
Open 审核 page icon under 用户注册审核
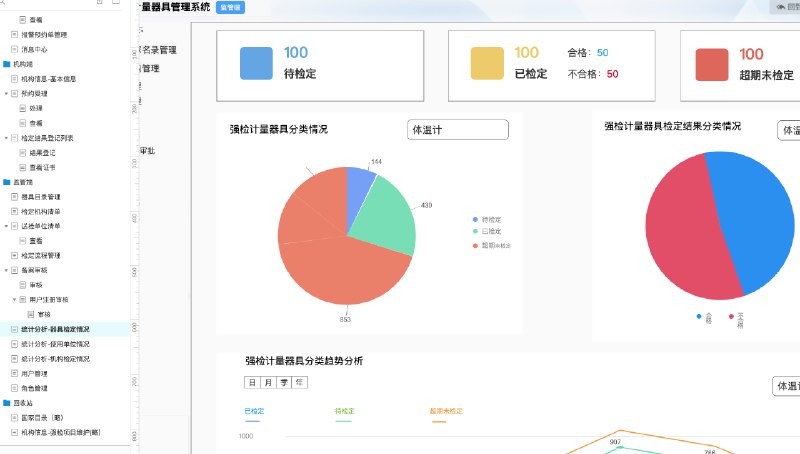[x=31, y=314]
